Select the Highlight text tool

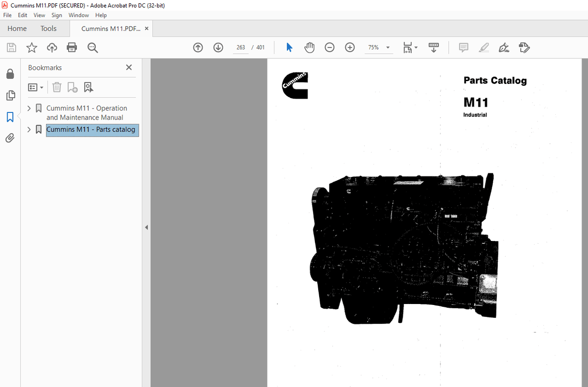pyautogui.click(x=484, y=47)
